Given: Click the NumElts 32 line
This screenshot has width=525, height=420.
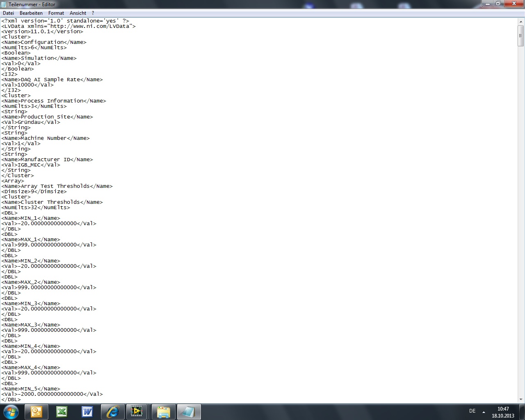Looking at the screenshot, I should [36, 208].
